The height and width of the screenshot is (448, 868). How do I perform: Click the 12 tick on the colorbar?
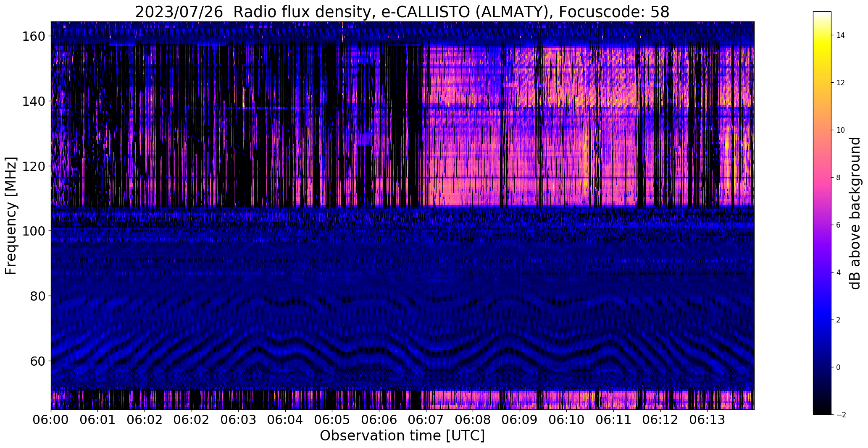pyautogui.click(x=840, y=83)
